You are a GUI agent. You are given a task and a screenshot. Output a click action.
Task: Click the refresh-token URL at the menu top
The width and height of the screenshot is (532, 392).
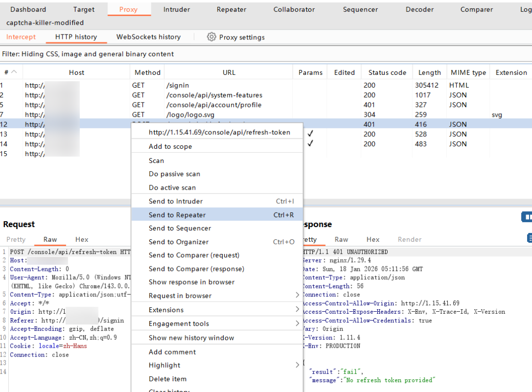point(219,132)
